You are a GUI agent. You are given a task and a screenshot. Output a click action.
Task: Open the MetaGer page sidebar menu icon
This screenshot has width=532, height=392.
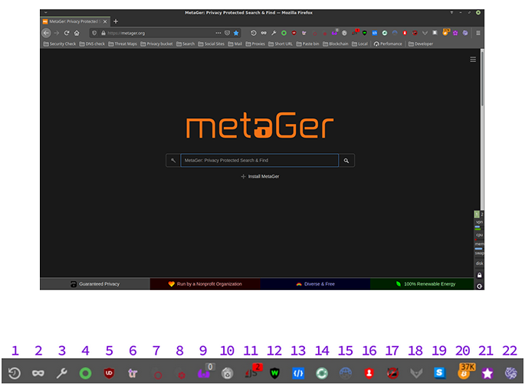pos(473,60)
